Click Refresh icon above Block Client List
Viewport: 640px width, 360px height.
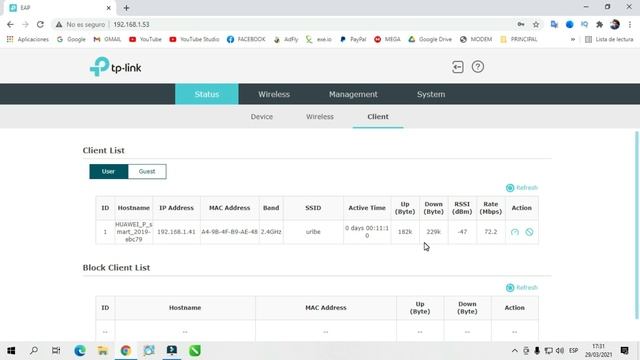(x=510, y=288)
